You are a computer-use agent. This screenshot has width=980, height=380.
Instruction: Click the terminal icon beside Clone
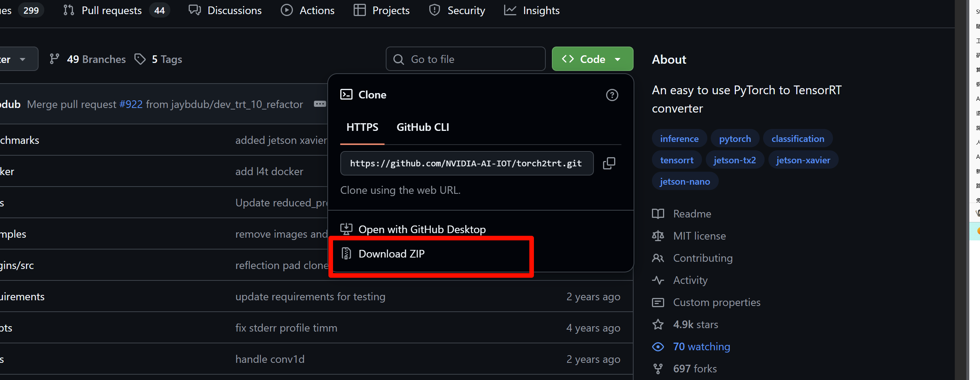[x=346, y=95]
